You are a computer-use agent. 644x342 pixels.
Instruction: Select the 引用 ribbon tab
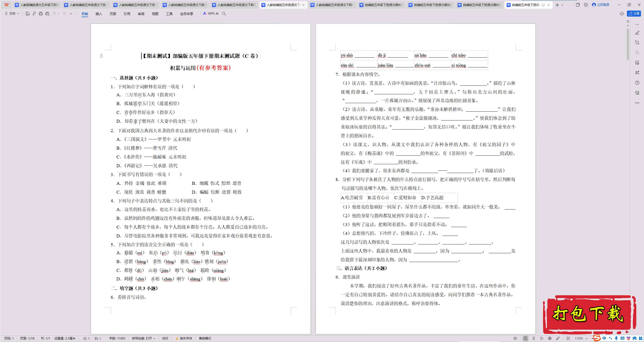tap(127, 14)
